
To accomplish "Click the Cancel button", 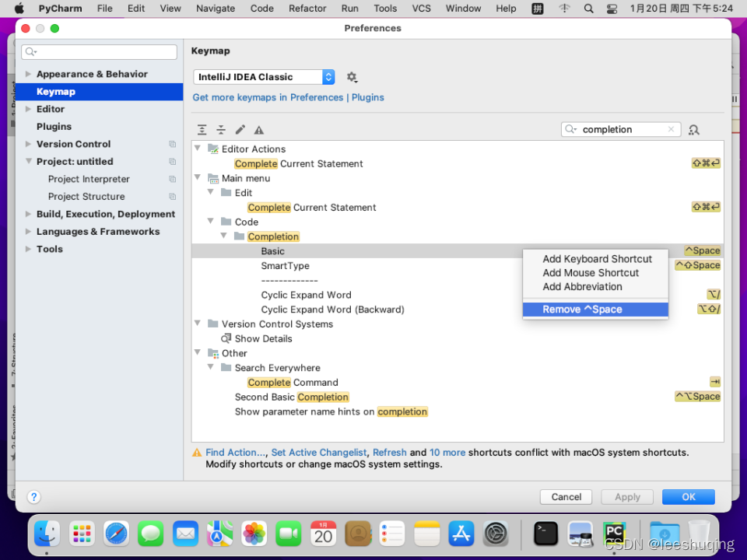I will pyautogui.click(x=566, y=497).
